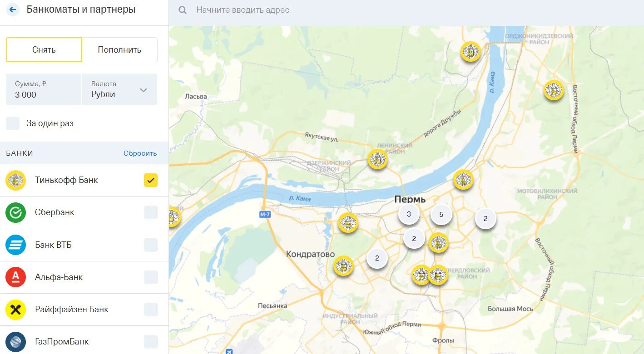Screen dimensions: 644x354
Task: Click the Альфа-Банк name text
Action: coord(59,277)
